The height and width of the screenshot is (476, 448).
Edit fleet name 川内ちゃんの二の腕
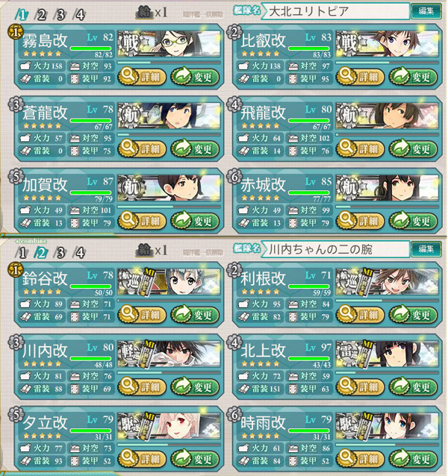click(426, 249)
